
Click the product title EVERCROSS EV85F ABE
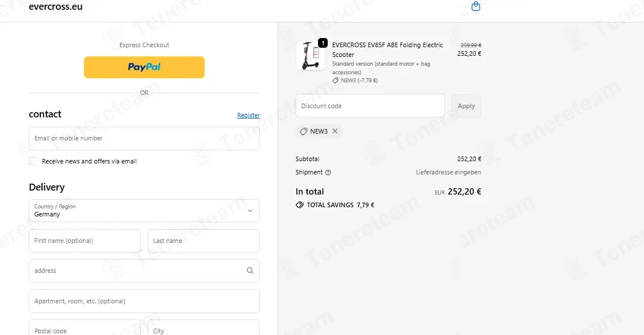click(388, 50)
